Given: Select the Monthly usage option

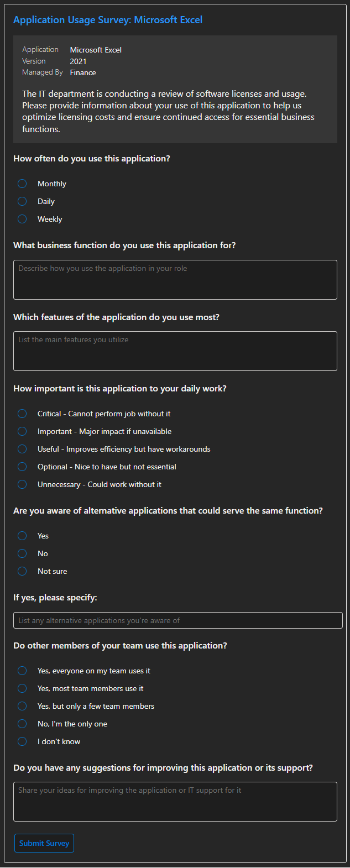Looking at the screenshot, I should coord(22,184).
